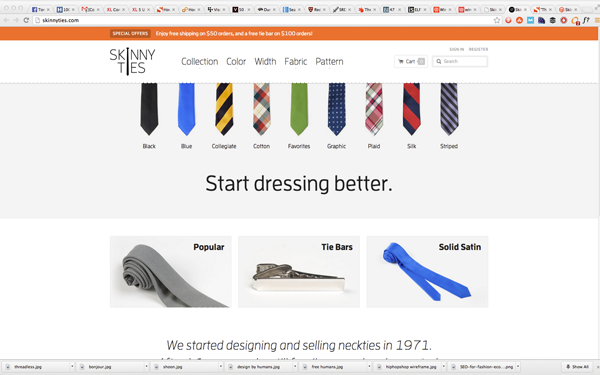Screen dimensions: 600x375
Task: Click the WhatFont f? extension icon
Action: pos(586,20)
